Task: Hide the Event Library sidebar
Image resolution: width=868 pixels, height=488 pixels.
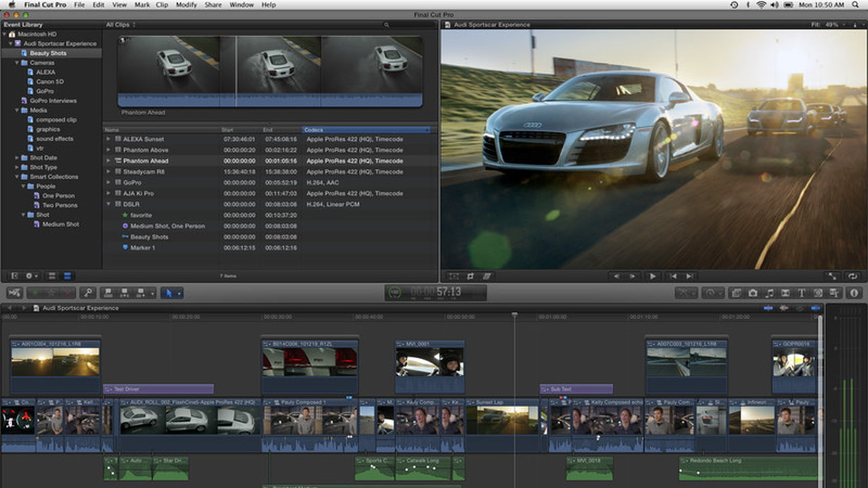Action: 14,276
